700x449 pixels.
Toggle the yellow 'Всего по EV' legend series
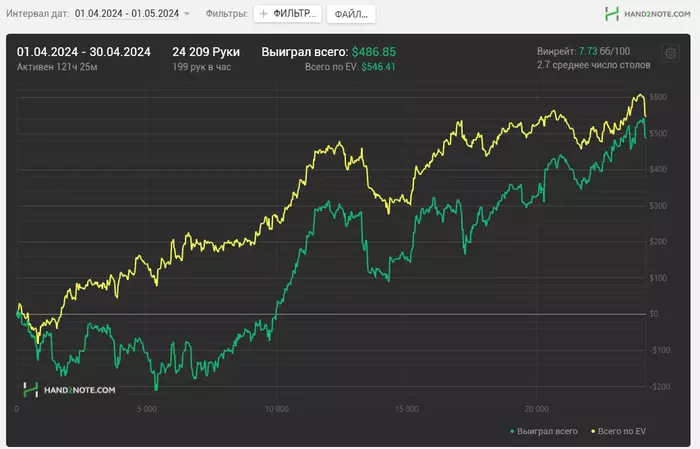pyautogui.click(x=622, y=431)
